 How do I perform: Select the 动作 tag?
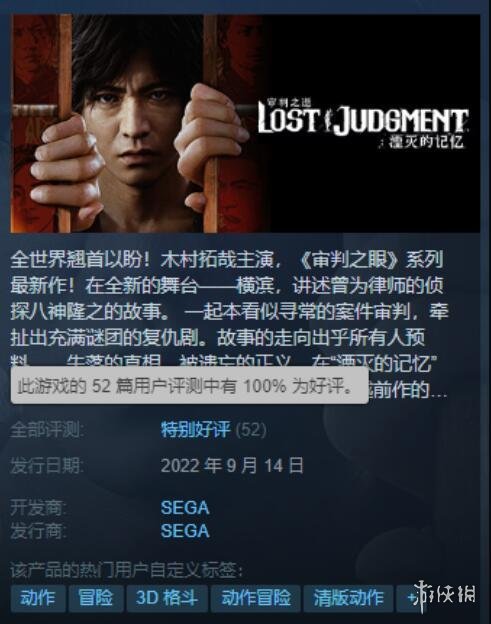pos(38,598)
